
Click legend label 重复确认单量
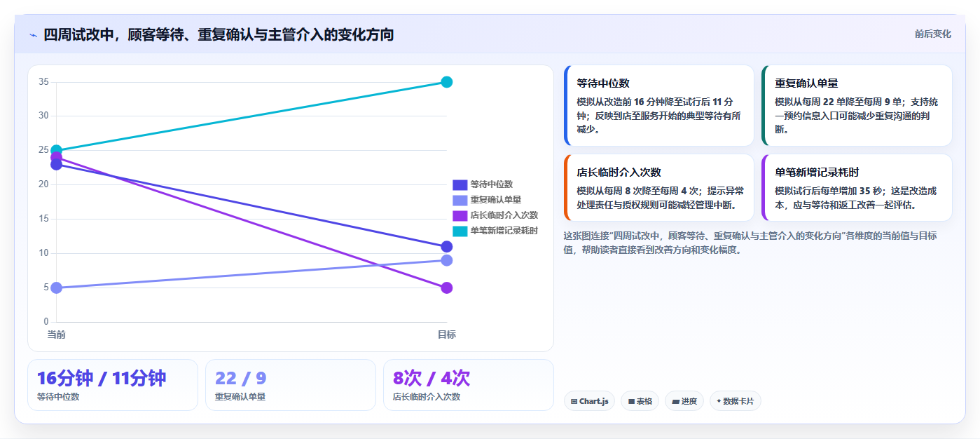496,201
